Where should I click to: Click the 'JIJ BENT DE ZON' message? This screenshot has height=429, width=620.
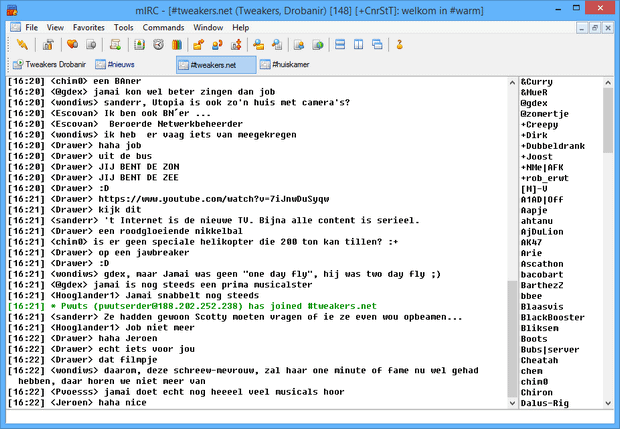pyautogui.click(x=139, y=167)
